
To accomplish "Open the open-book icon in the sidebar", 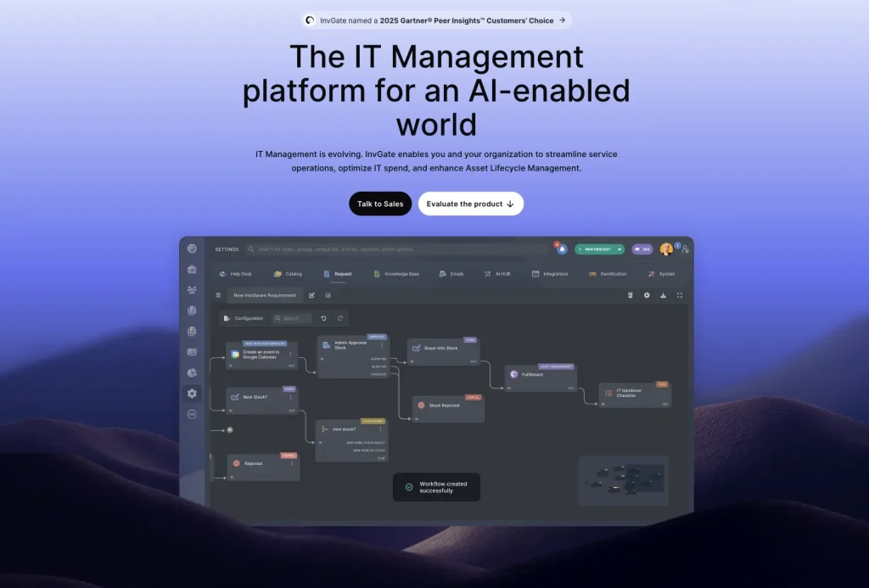I will point(192,352).
